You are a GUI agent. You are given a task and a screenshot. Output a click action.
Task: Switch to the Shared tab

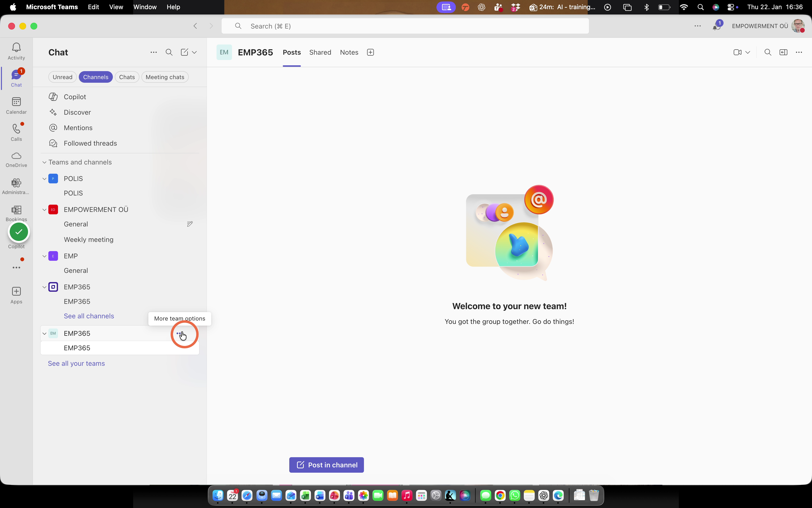pos(320,52)
